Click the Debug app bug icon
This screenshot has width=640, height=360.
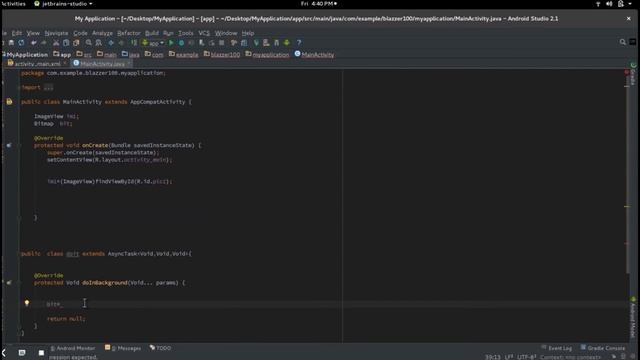tap(181, 42)
